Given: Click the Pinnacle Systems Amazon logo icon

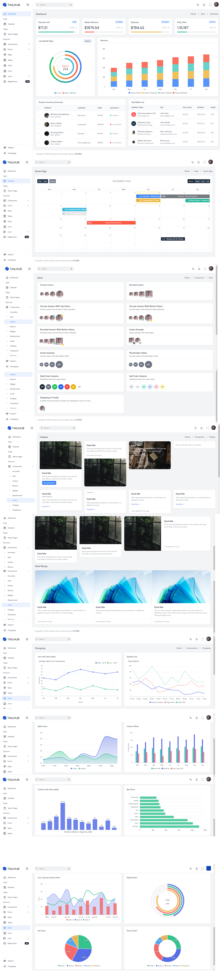Looking at the screenshot, I should (134, 133).
